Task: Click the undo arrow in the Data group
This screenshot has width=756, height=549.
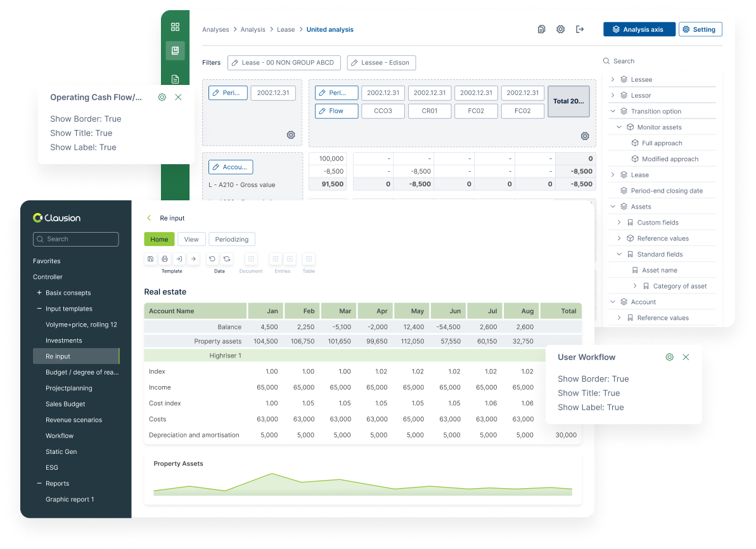Action: [212, 259]
